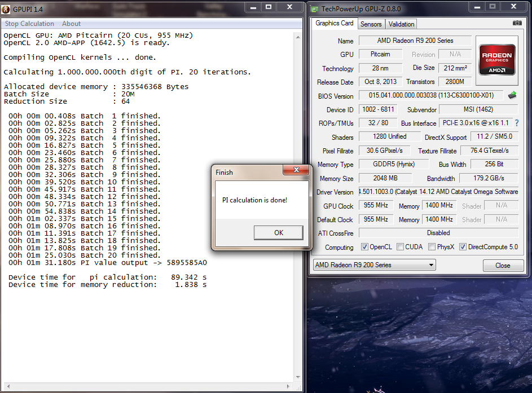Enable the CUDA checkbox
Image resolution: width=532 pixels, height=393 pixels.
tap(400, 247)
